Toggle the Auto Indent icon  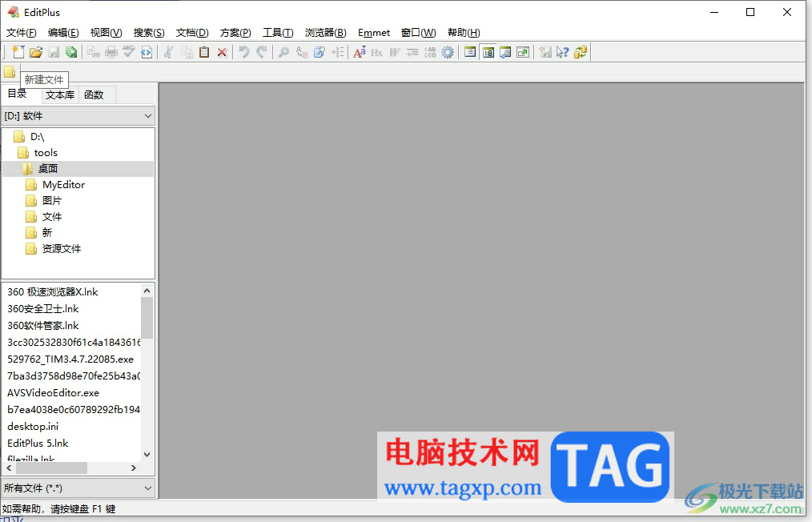[412, 52]
